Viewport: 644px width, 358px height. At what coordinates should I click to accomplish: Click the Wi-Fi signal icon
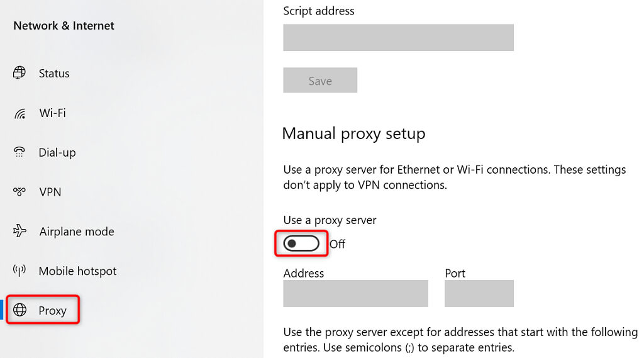pyautogui.click(x=19, y=113)
